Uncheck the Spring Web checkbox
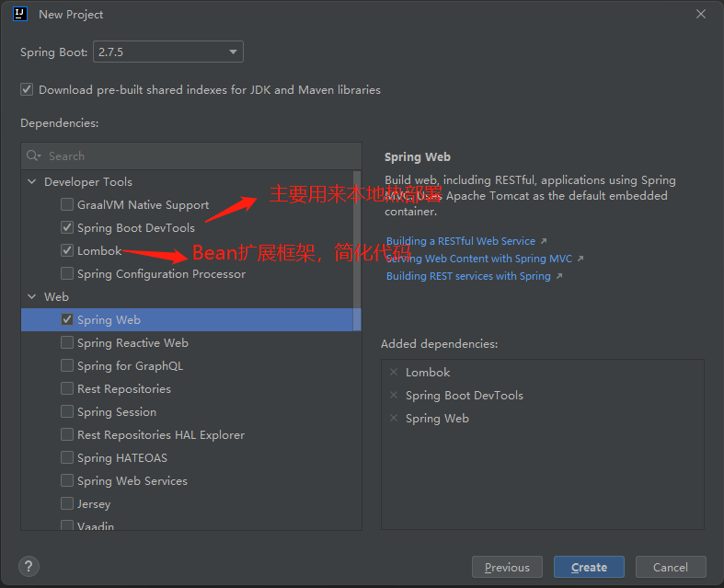This screenshot has width=724, height=588. (x=67, y=319)
